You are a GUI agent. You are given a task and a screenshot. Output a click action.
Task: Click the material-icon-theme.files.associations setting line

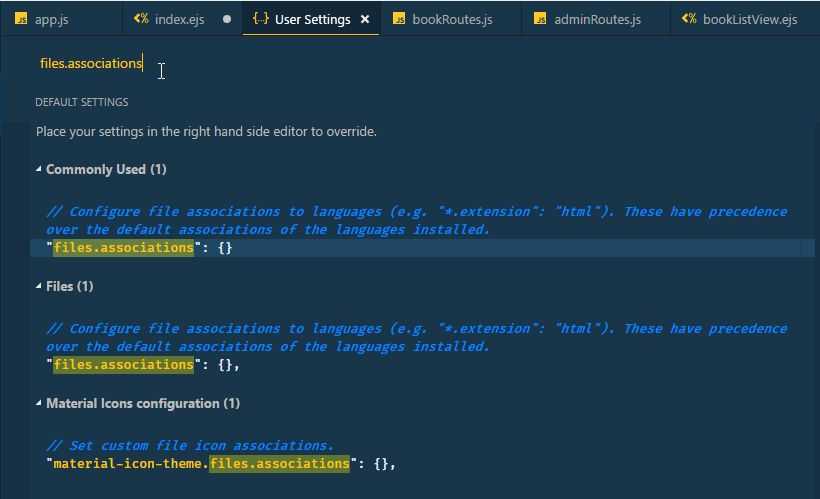click(200, 464)
